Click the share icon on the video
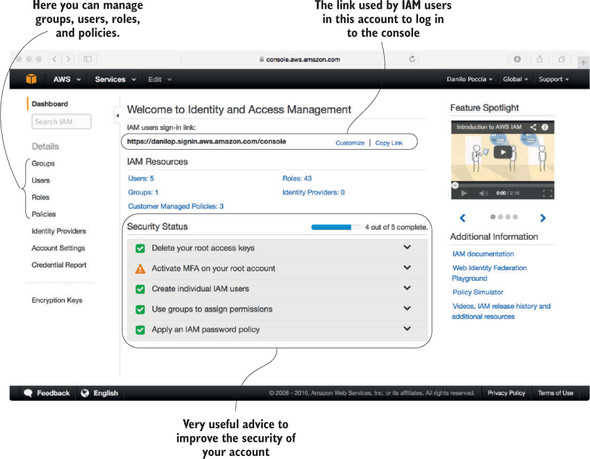Image resolution: width=590 pixels, height=459 pixels. [x=533, y=127]
